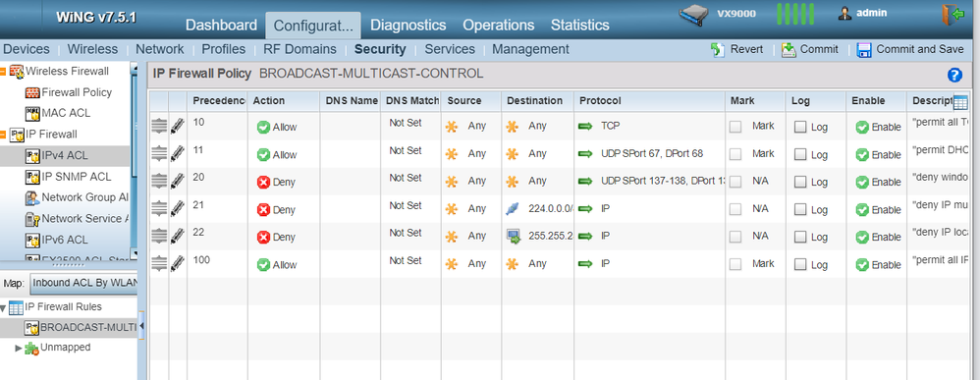Check the Log box for rule 22
This screenshot has height=380, width=980.
800,237
